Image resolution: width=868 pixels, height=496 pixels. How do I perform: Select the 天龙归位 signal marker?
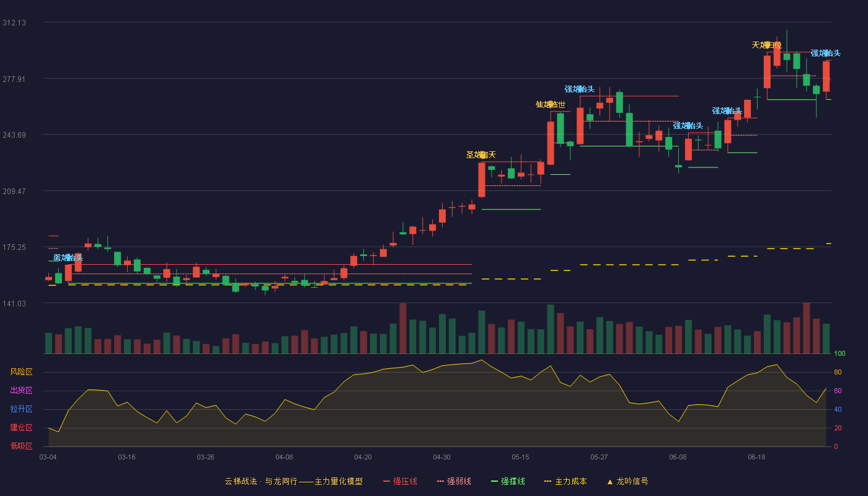click(767, 45)
